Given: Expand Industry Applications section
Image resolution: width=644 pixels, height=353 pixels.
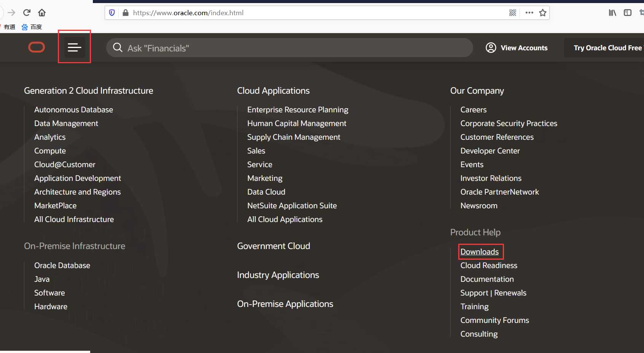Looking at the screenshot, I should pyautogui.click(x=278, y=275).
